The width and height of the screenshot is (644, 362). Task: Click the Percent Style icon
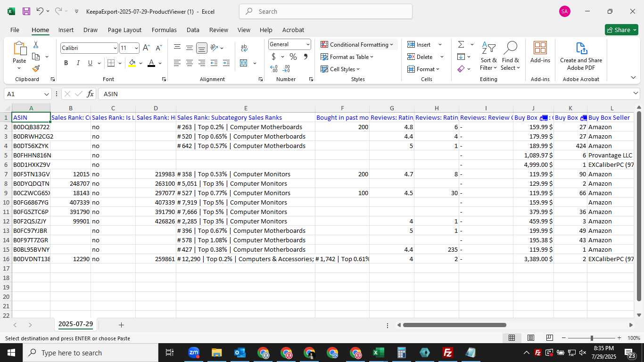click(x=293, y=57)
